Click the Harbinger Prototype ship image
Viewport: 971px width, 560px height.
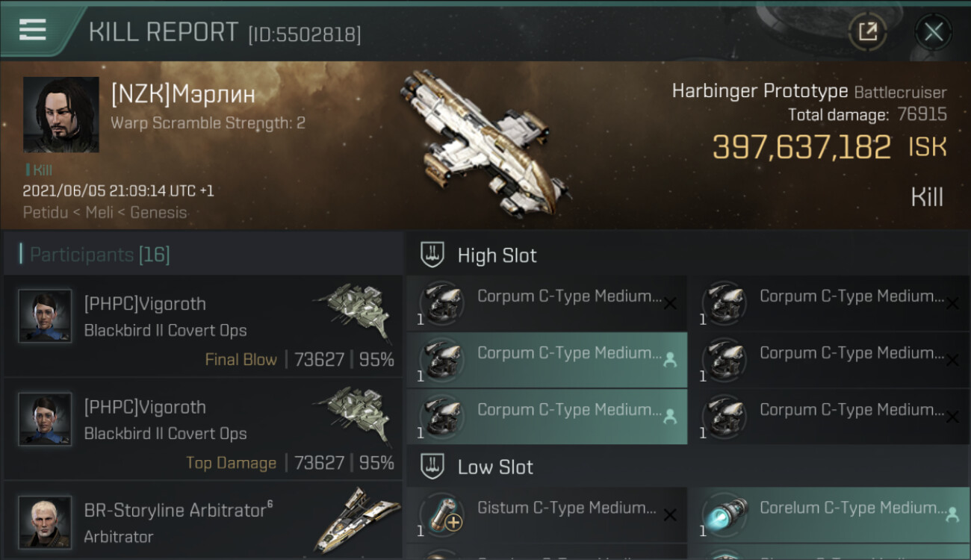pyautogui.click(x=482, y=142)
